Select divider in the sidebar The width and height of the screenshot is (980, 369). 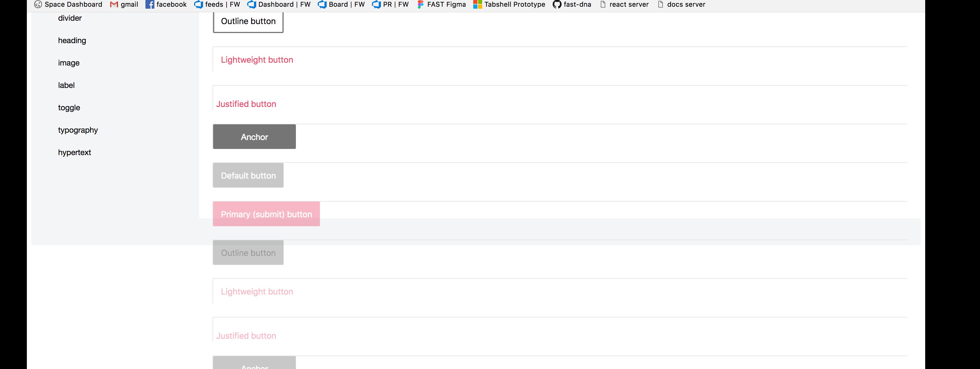[x=70, y=18]
